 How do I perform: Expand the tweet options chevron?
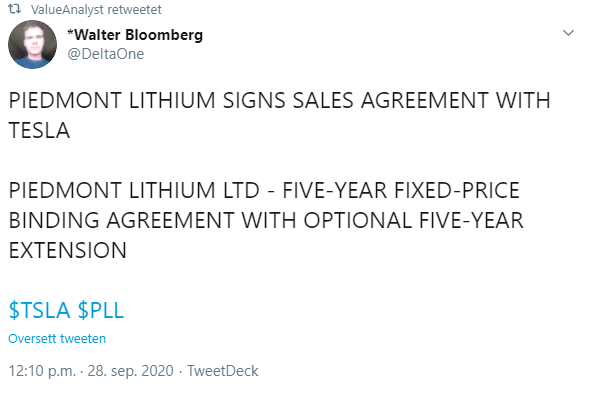coord(568,33)
